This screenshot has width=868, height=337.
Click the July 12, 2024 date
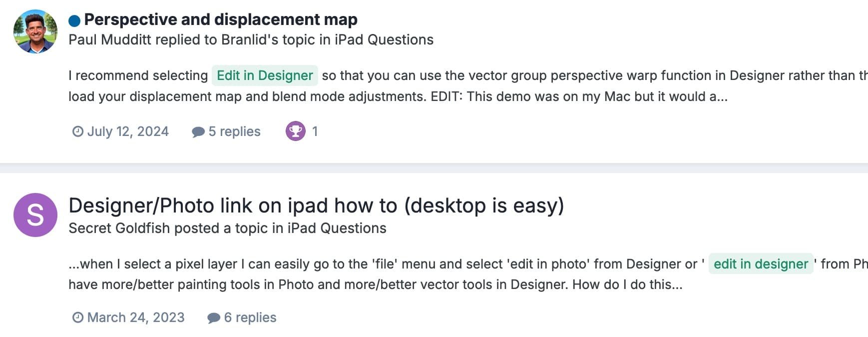[128, 131]
